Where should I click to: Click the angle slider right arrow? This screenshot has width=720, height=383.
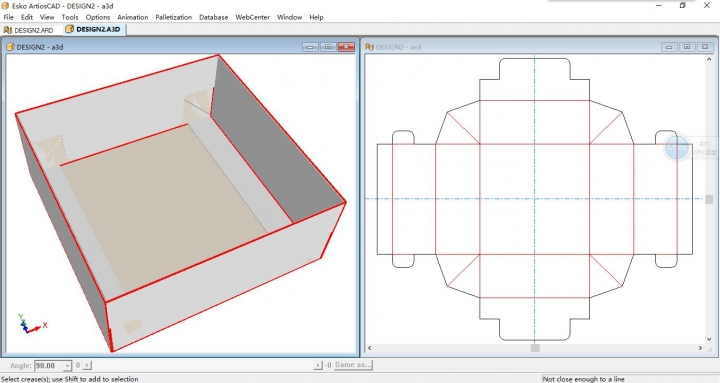pyautogui.click(x=318, y=366)
